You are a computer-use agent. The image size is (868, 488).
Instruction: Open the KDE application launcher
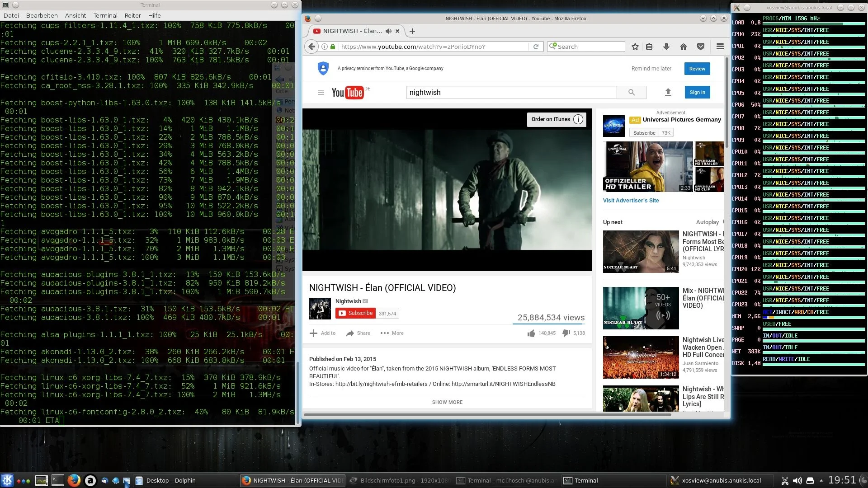7,480
